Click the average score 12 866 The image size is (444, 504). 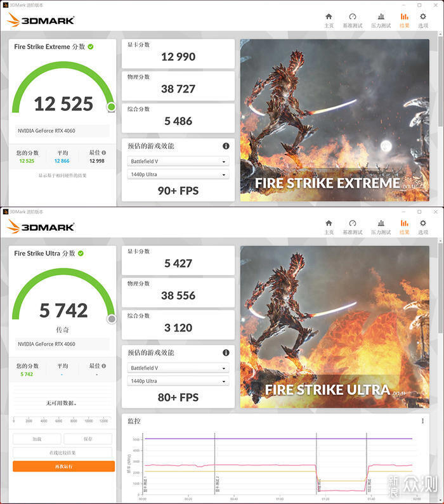click(x=62, y=161)
